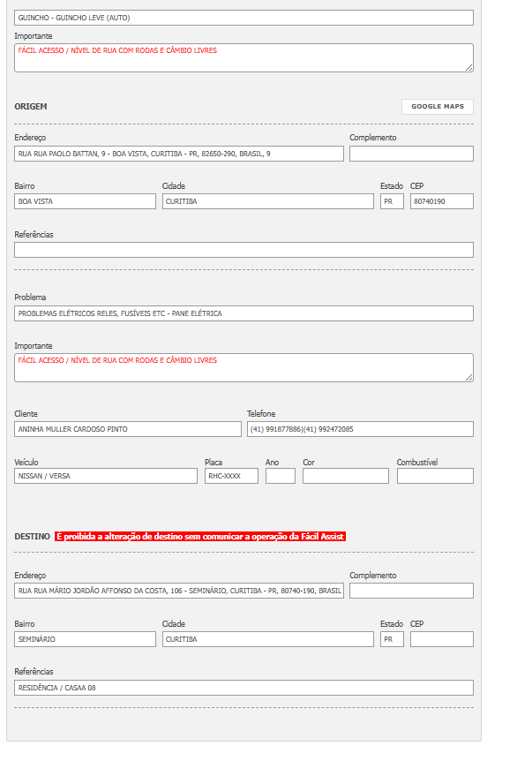Click the Destino Complemento field
The height and width of the screenshot is (761, 532).
coord(411,591)
